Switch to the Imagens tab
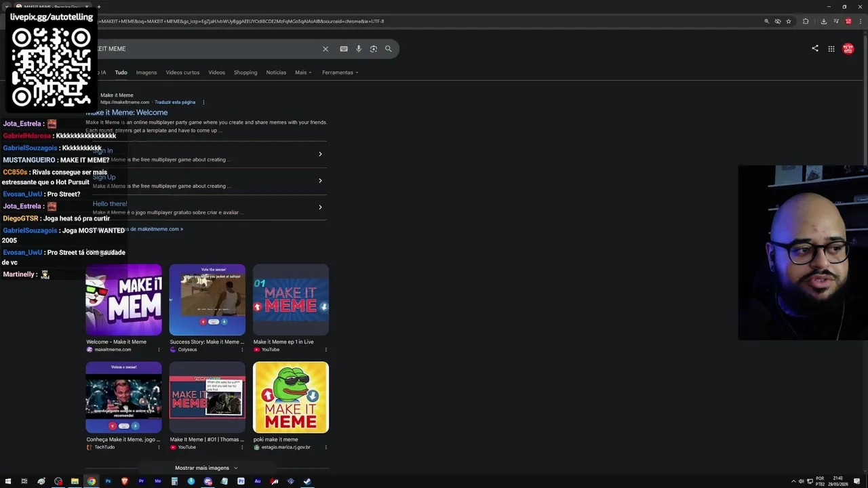The width and height of the screenshot is (868, 488). 146,73
